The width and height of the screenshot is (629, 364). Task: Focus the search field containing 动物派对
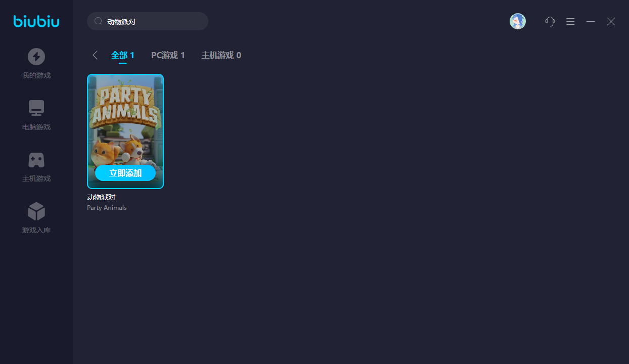point(152,21)
